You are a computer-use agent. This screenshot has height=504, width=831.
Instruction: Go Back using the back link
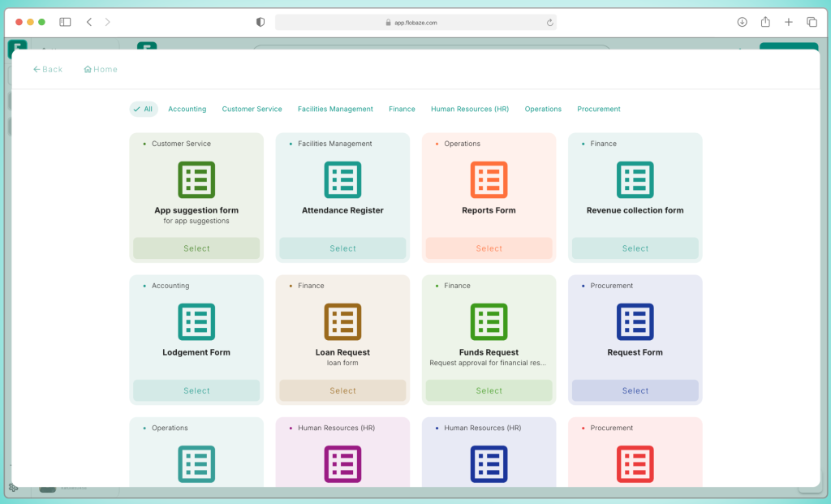point(48,70)
